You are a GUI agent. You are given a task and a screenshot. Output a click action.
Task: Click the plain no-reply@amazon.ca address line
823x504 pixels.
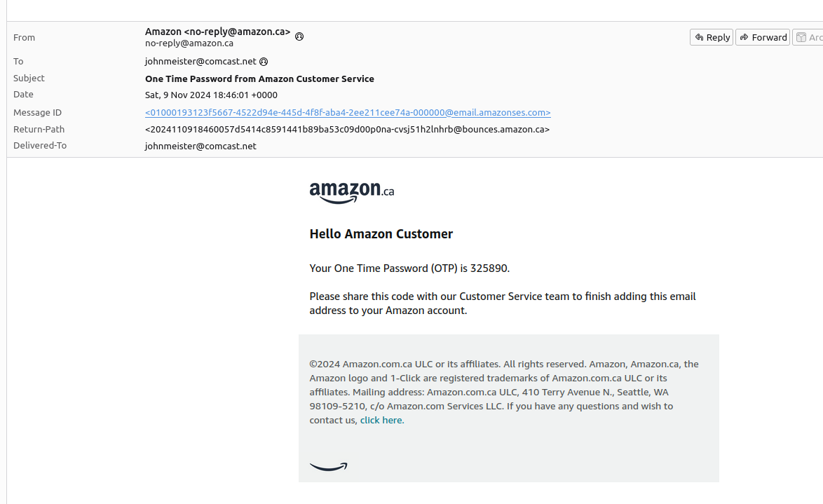pyautogui.click(x=189, y=43)
